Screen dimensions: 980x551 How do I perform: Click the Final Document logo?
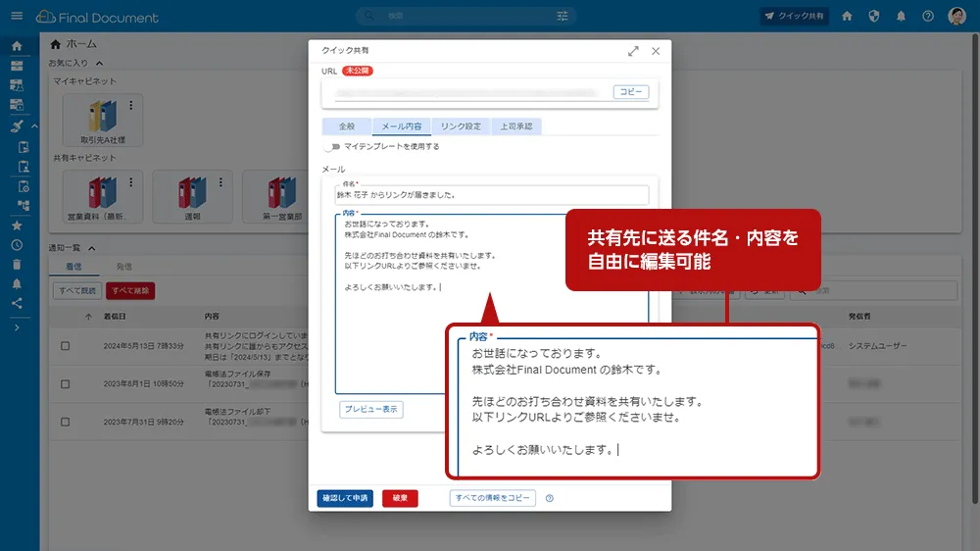[97, 17]
